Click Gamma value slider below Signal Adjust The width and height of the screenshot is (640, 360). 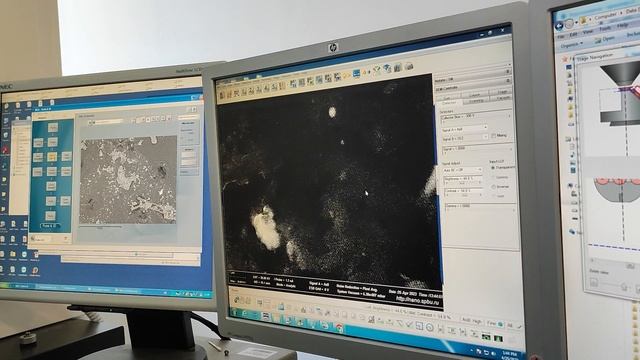click(x=479, y=208)
